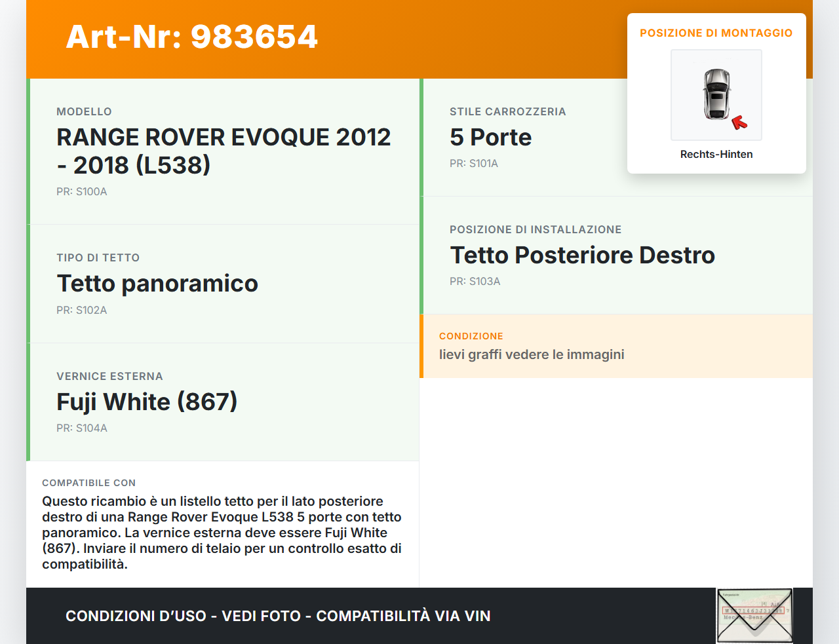Screen dimensions: 839x644
Task: Click the COMPATIBILE CON description paragraph
Action: (222, 532)
